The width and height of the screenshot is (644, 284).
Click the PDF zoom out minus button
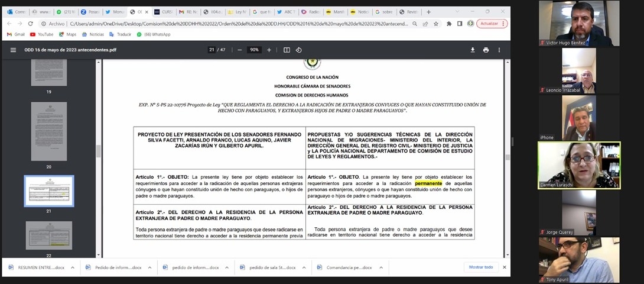[239, 50]
